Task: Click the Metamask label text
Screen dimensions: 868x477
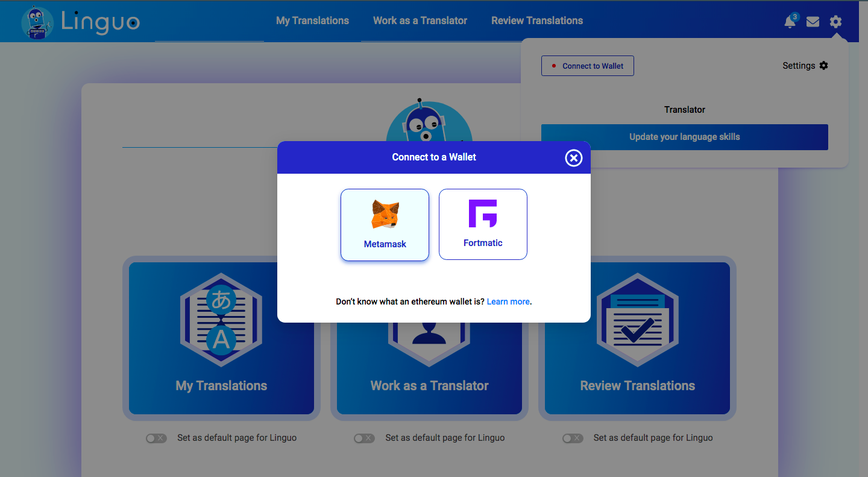Action: (385, 244)
